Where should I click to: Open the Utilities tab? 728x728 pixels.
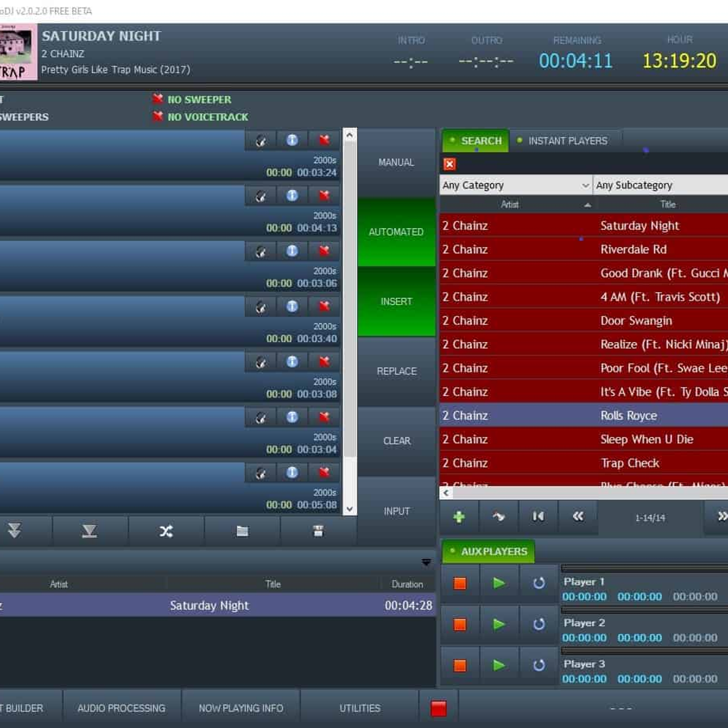[360, 708]
